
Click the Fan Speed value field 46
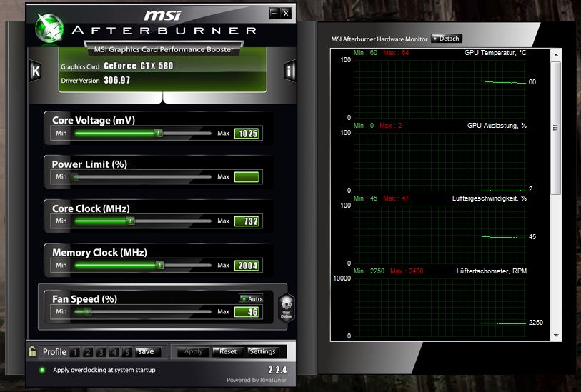tap(247, 312)
